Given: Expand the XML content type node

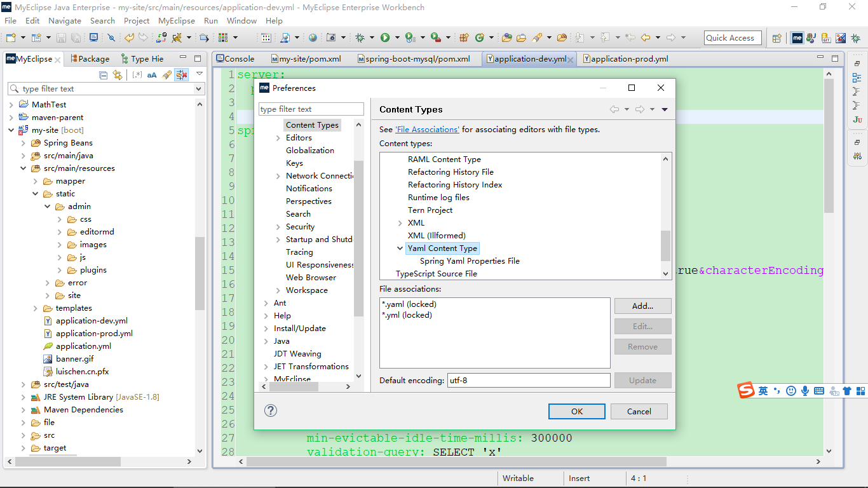Looking at the screenshot, I should click(400, 223).
